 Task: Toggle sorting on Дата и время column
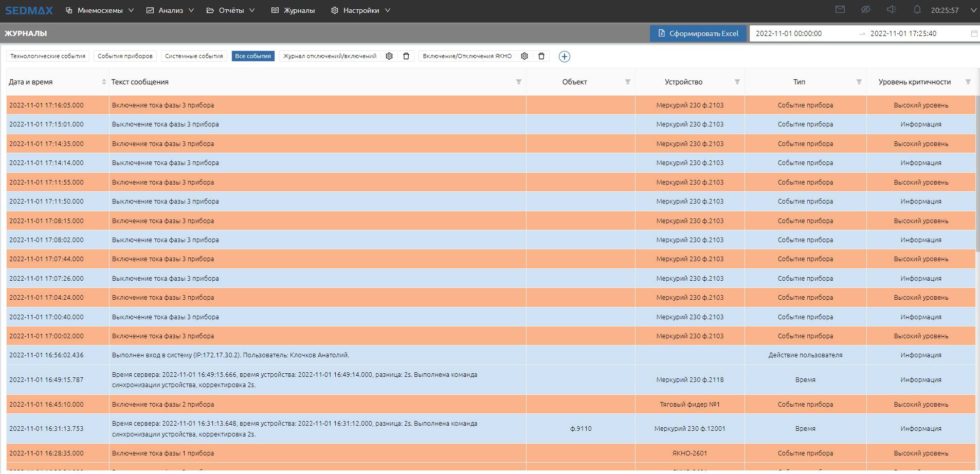(x=104, y=82)
